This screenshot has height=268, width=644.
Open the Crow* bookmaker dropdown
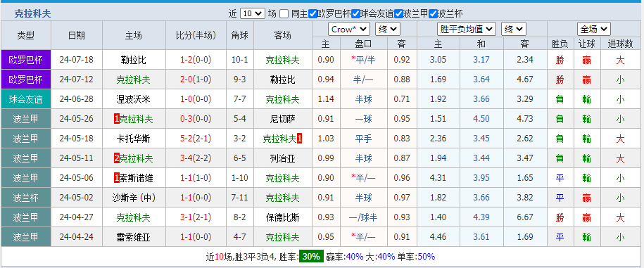[x=349, y=29]
